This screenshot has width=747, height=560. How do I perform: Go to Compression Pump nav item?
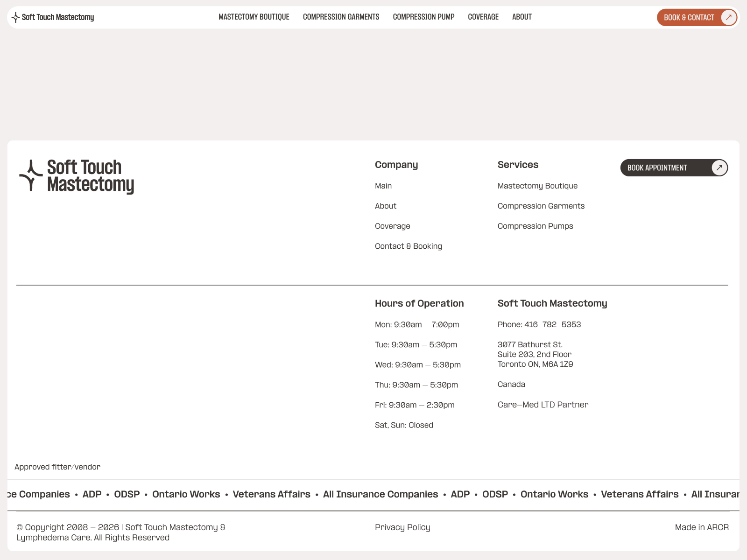click(423, 17)
